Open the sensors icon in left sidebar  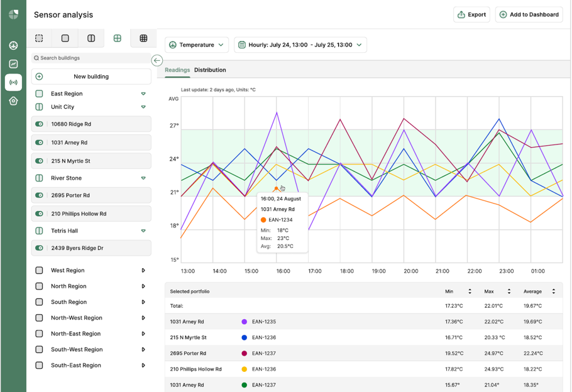pos(13,82)
